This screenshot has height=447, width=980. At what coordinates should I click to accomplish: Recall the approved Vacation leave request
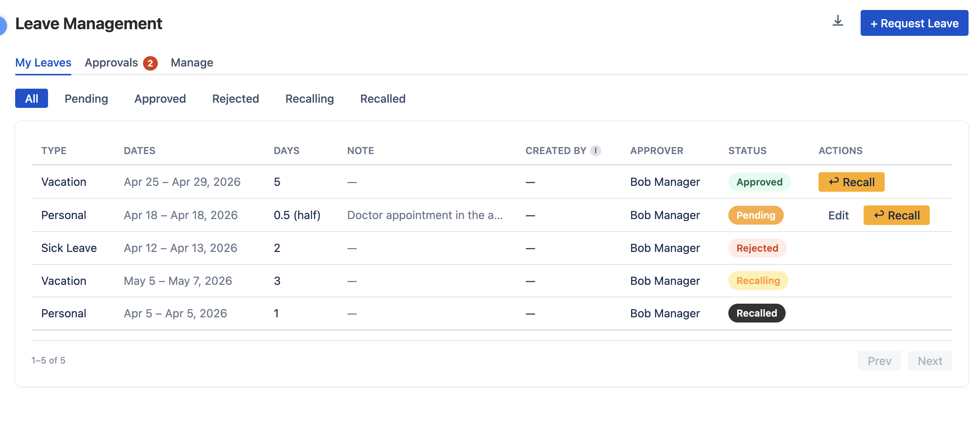(851, 182)
